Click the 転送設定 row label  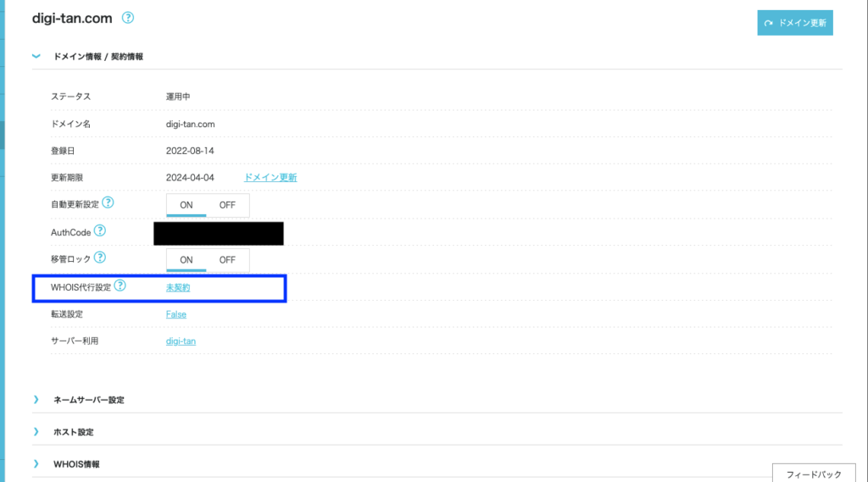coord(67,314)
